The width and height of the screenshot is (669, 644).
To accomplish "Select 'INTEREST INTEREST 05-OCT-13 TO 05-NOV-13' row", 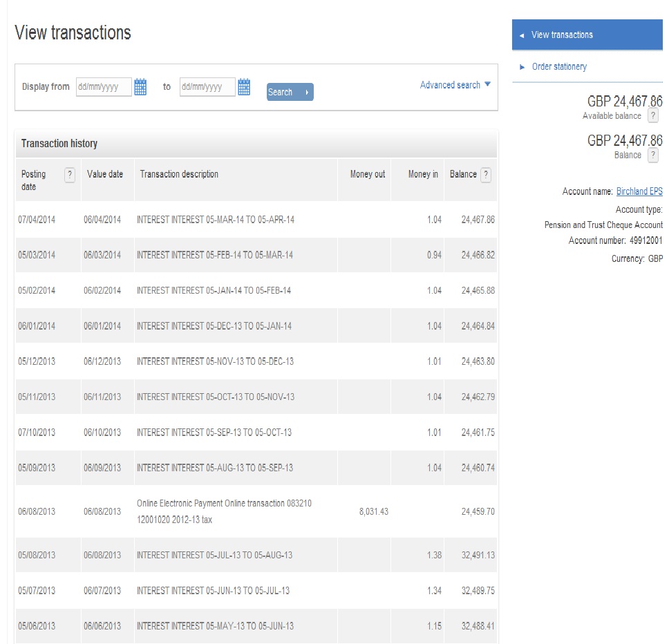I will 256,397.
